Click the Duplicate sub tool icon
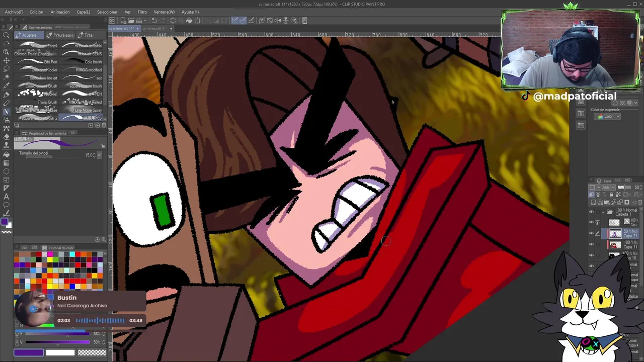This screenshot has width=644, height=362. tap(97, 125)
